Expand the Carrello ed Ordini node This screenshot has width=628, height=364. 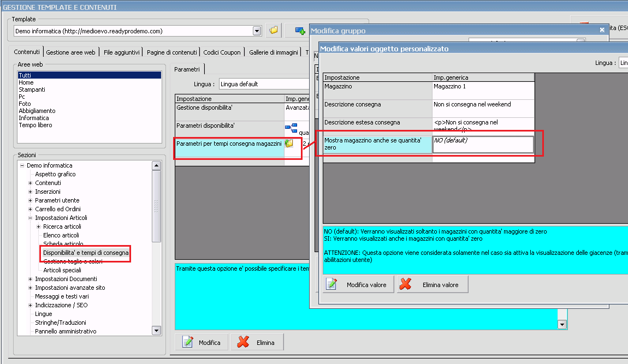click(x=30, y=209)
